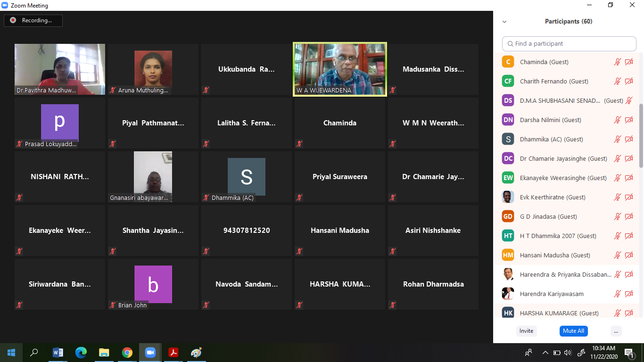Click the Siriwardana Ban... tile

pos(60,284)
